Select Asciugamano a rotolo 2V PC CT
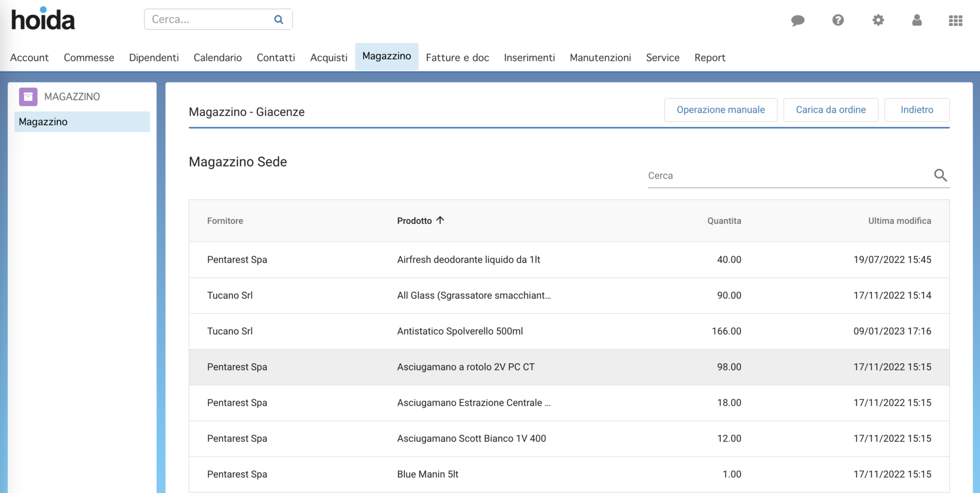This screenshot has width=980, height=493. click(465, 367)
